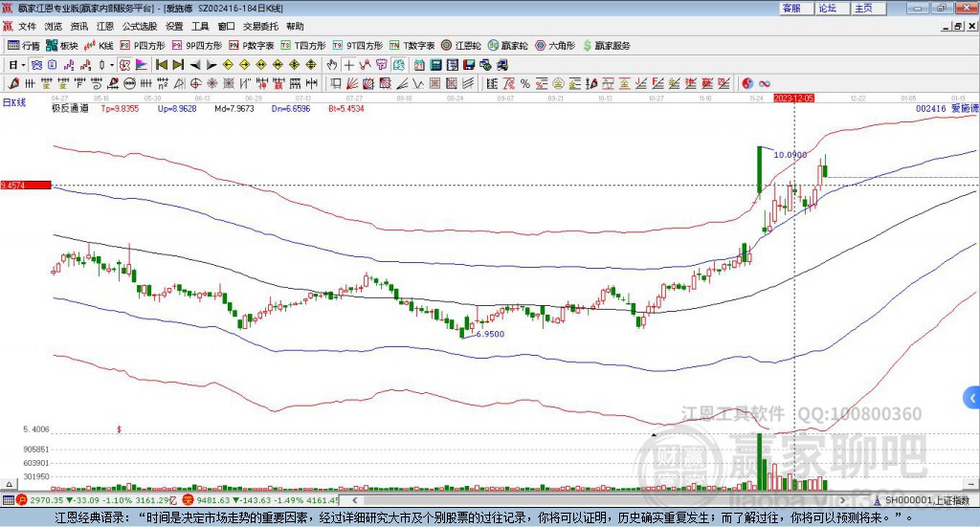Viewport: 980px width, 527px height.
Task: Click the blue infinity icon
Action: click(765, 83)
